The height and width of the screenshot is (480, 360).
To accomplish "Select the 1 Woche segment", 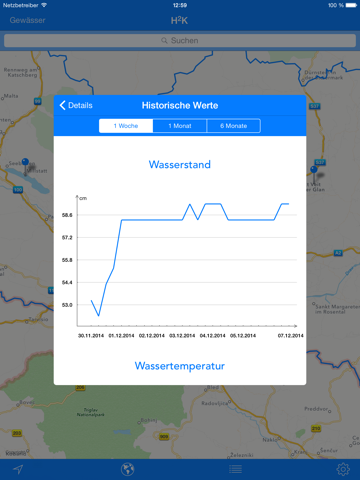I will tap(126, 126).
